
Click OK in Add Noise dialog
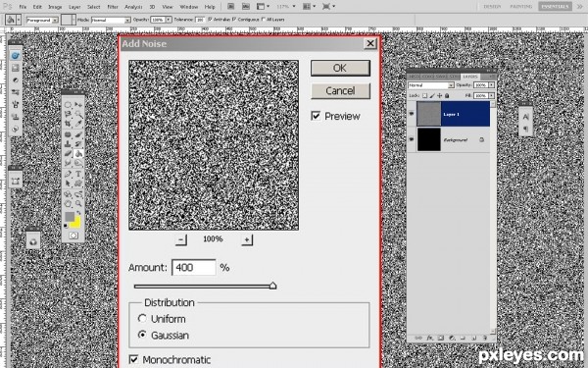340,68
